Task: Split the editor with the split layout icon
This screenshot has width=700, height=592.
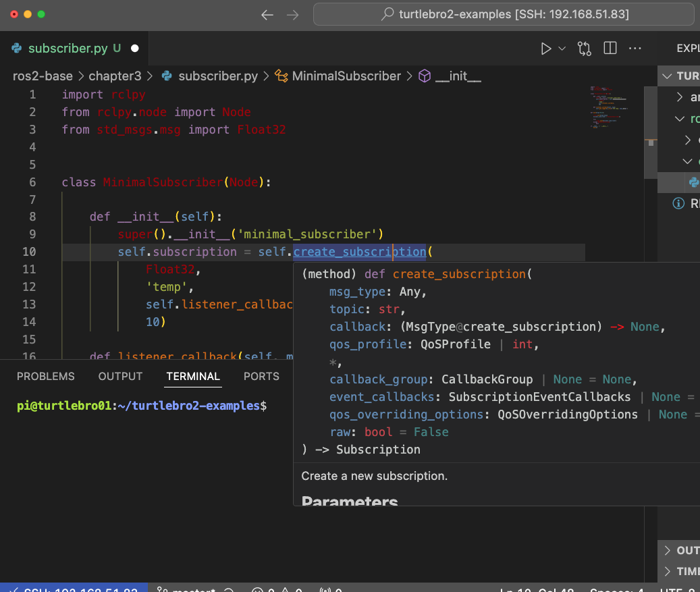Action: (x=610, y=48)
